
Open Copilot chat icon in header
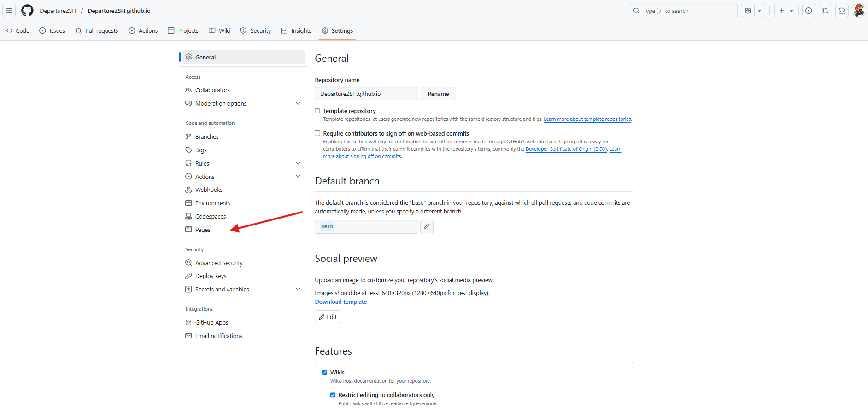pyautogui.click(x=748, y=11)
